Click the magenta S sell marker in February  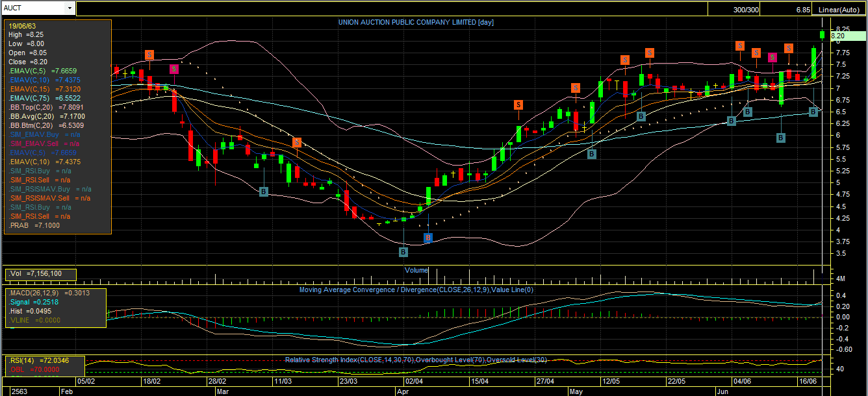(173, 69)
